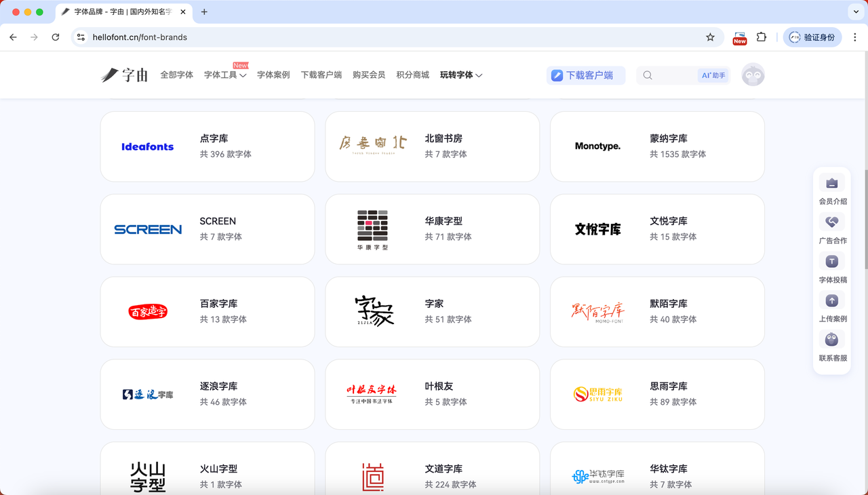Click the 上传案例 upload icon

pos(832,301)
